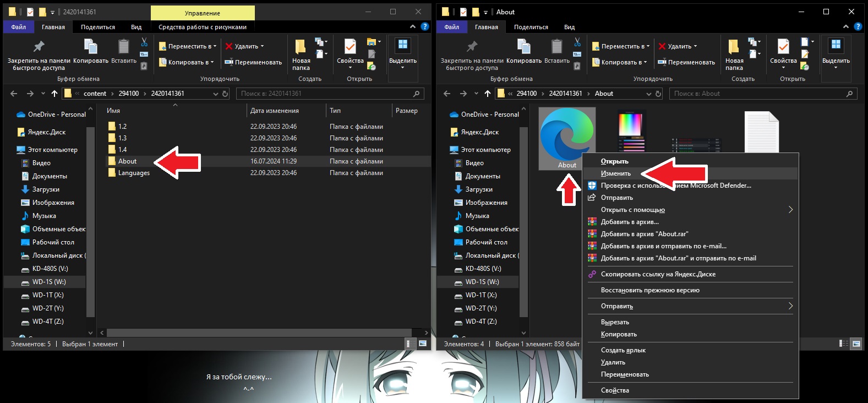This screenshot has height=403, width=868.
Task: Switch to Вид tab in About window
Action: pos(569,27)
